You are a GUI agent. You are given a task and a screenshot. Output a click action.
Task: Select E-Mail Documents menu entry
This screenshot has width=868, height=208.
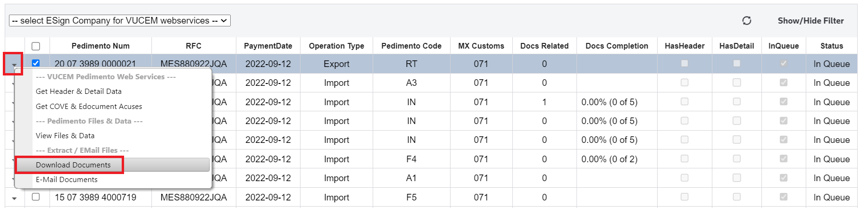coord(67,180)
